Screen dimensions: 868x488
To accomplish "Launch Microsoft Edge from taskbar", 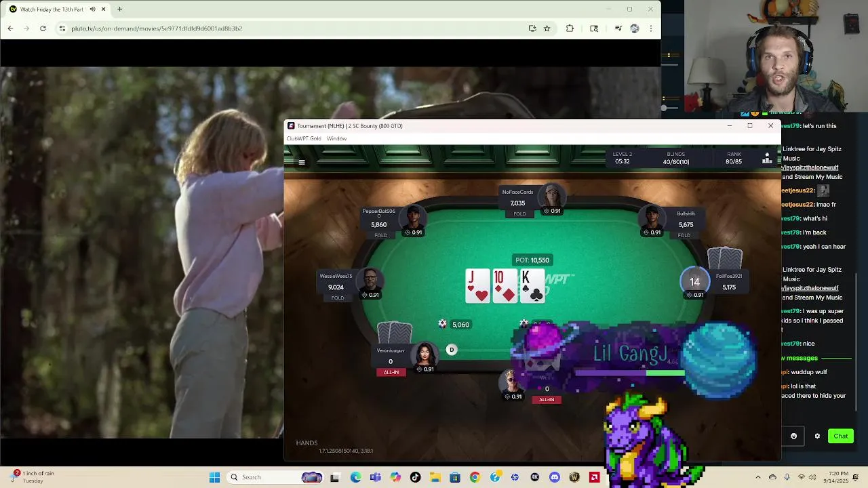I will coord(355,478).
